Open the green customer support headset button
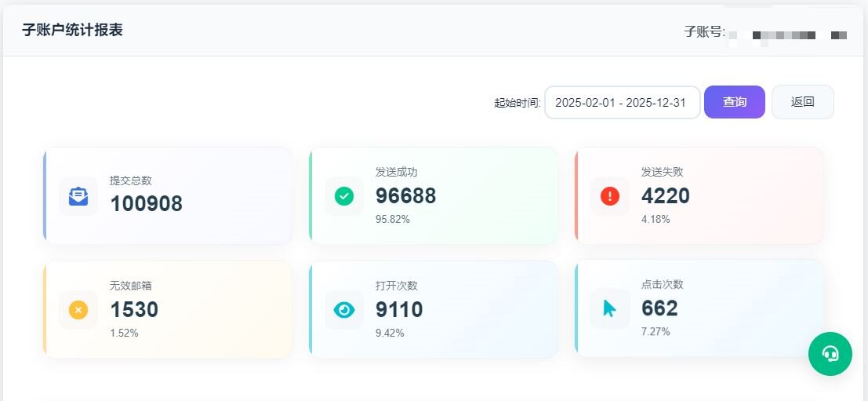868x401 pixels. pos(830,354)
